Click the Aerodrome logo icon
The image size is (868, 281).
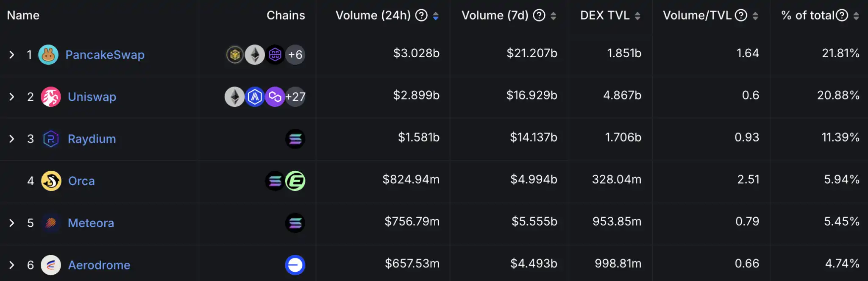[x=51, y=265]
